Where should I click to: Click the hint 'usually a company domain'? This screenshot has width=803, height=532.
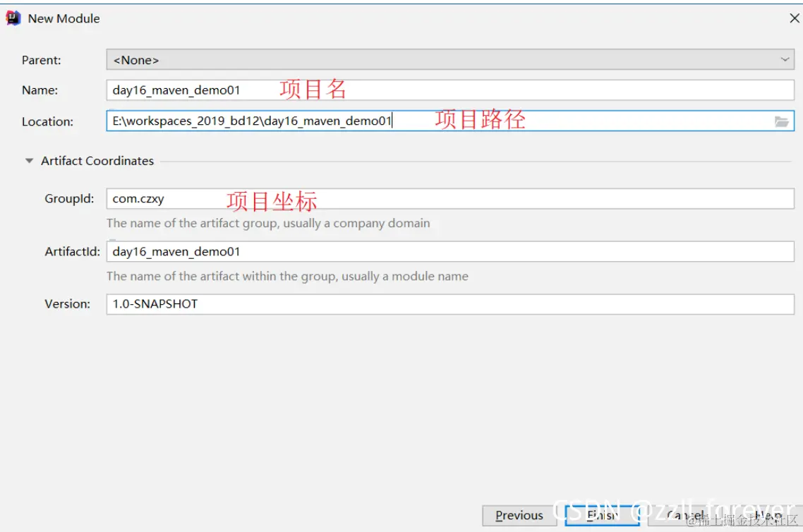(x=356, y=223)
